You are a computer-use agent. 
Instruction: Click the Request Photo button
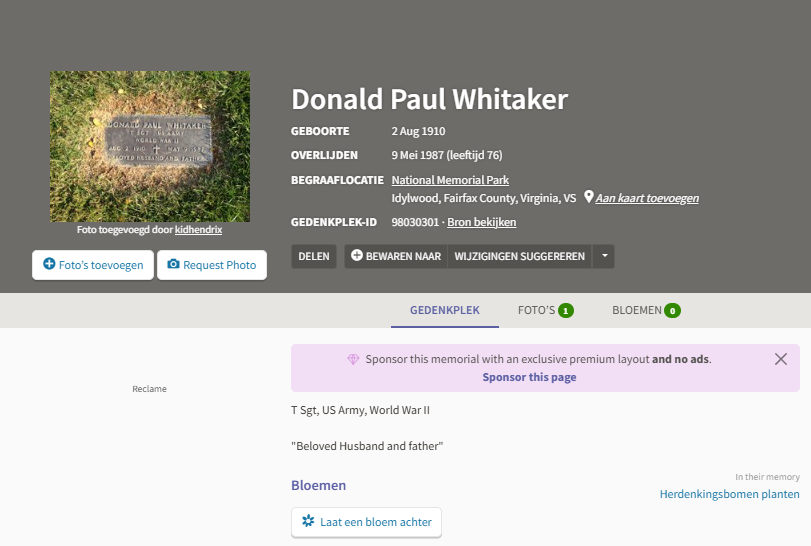[212, 265]
